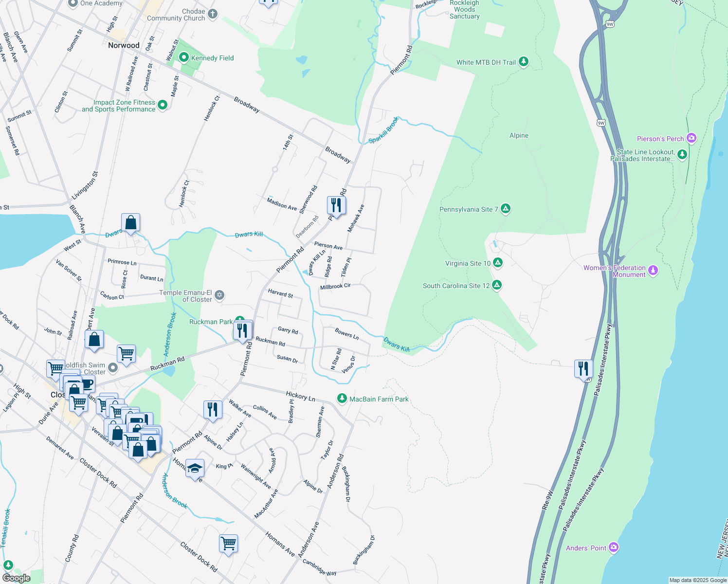Click the Buckingham Dr label near Anderson Rd
Image resolution: width=728 pixels, height=584 pixels.
[x=346, y=484]
